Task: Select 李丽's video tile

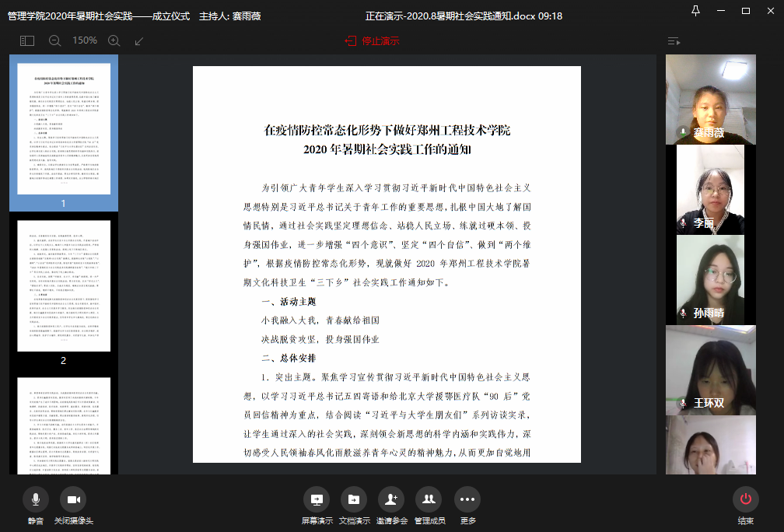Action: click(x=710, y=189)
